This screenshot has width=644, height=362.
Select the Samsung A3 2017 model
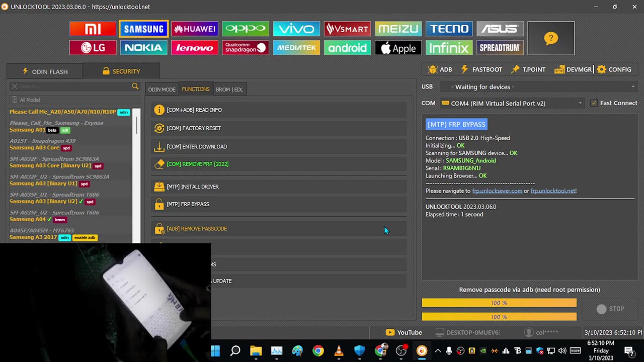click(53, 237)
